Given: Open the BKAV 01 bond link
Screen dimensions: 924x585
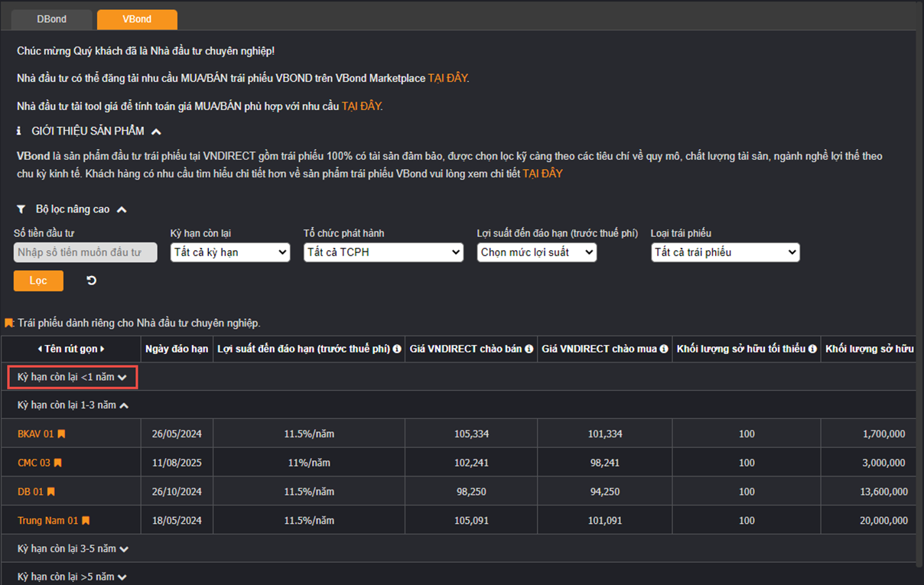Looking at the screenshot, I should (35, 434).
